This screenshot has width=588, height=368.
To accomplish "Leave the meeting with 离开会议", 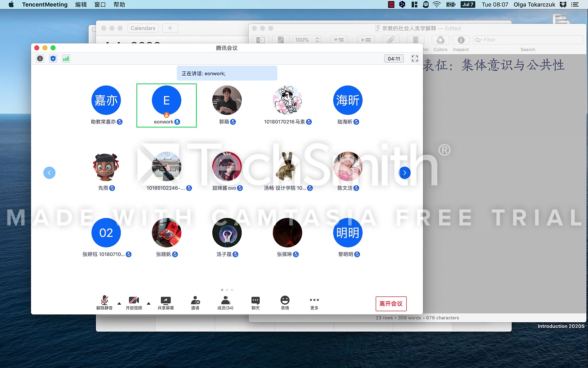I will (x=391, y=304).
